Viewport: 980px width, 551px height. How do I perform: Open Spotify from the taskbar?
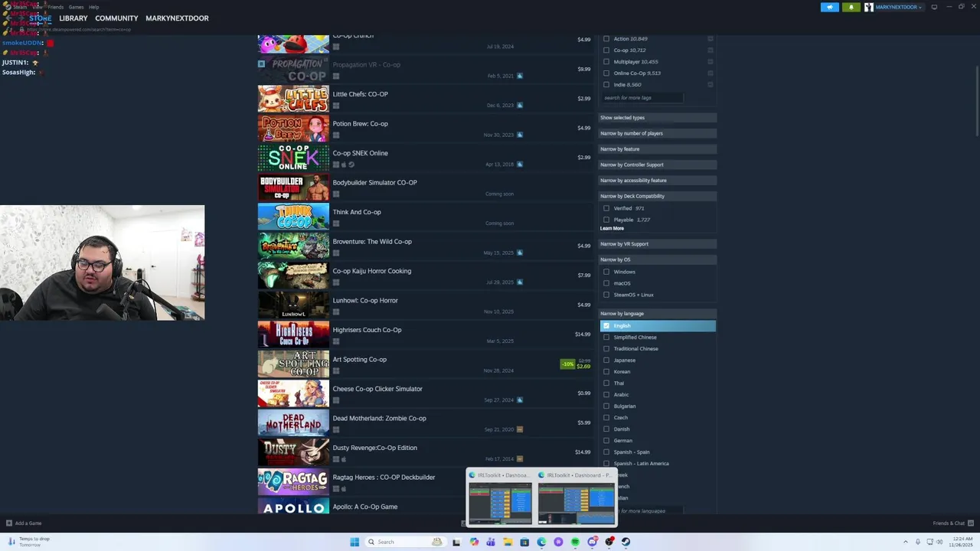575,542
